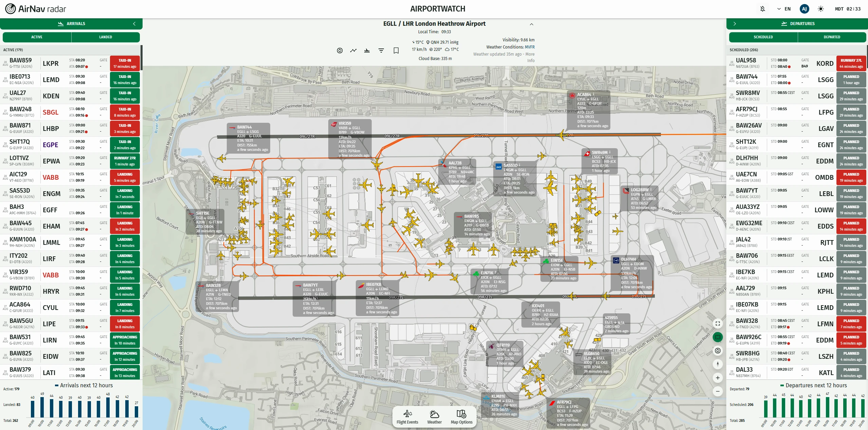Click the LEMD origin for IBE0713
Viewport: 868px width, 430px height.
coord(51,80)
